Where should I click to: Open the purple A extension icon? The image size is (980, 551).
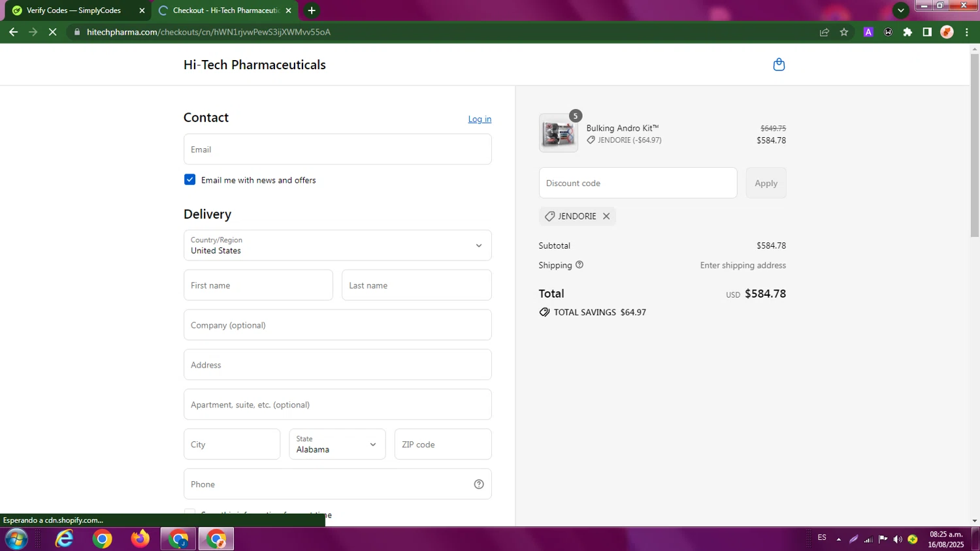(x=868, y=32)
